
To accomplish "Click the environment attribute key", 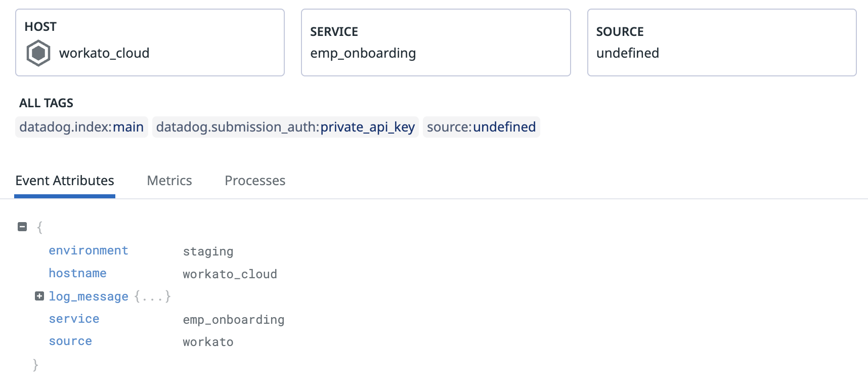I will [89, 250].
